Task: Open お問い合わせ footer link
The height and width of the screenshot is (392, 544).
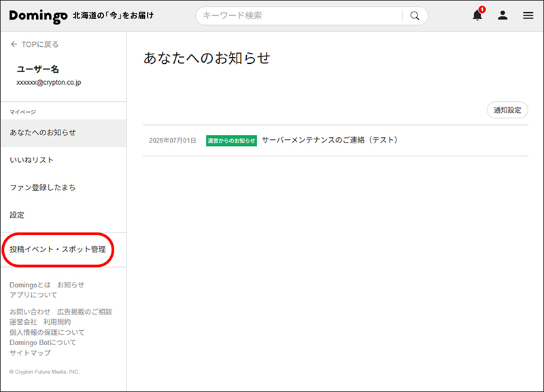Action: (x=30, y=312)
